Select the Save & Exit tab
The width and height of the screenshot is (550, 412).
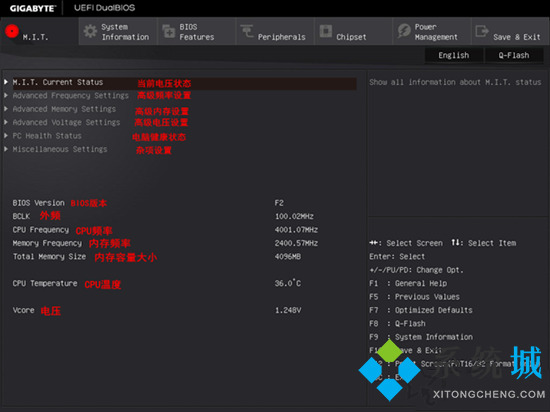(510, 32)
